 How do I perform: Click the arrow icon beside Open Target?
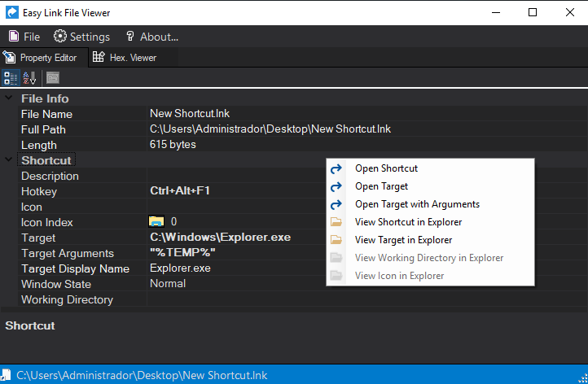point(336,186)
